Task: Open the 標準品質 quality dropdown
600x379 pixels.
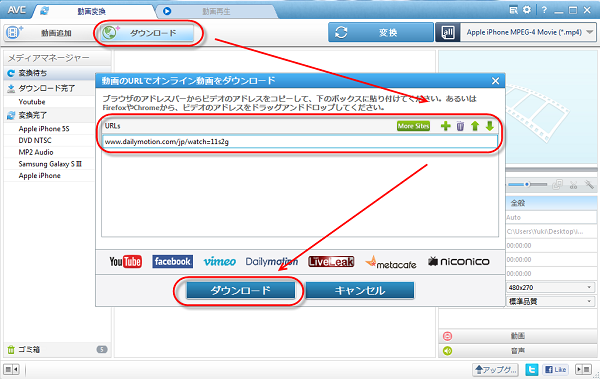Action: tap(551, 302)
